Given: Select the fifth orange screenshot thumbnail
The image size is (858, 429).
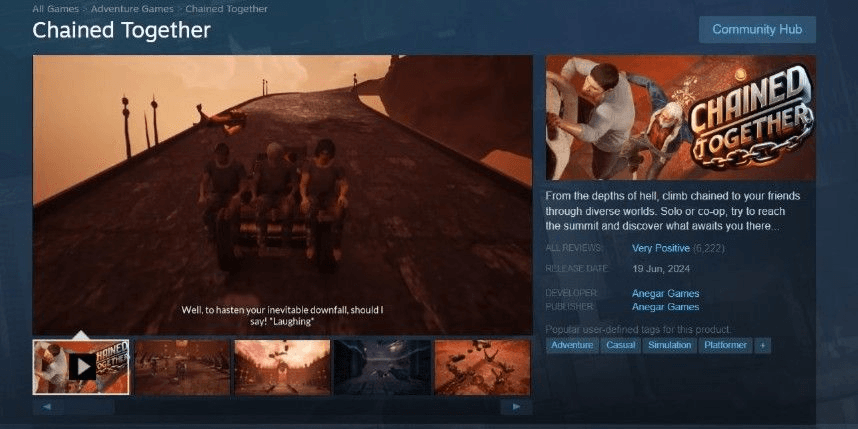Looking at the screenshot, I should pyautogui.click(x=482, y=367).
